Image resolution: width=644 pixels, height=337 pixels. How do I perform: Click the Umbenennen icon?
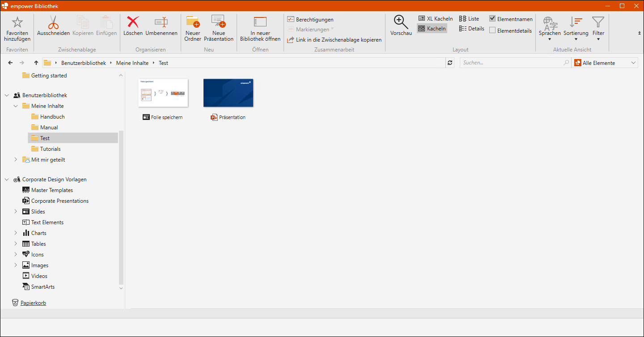(x=161, y=22)
